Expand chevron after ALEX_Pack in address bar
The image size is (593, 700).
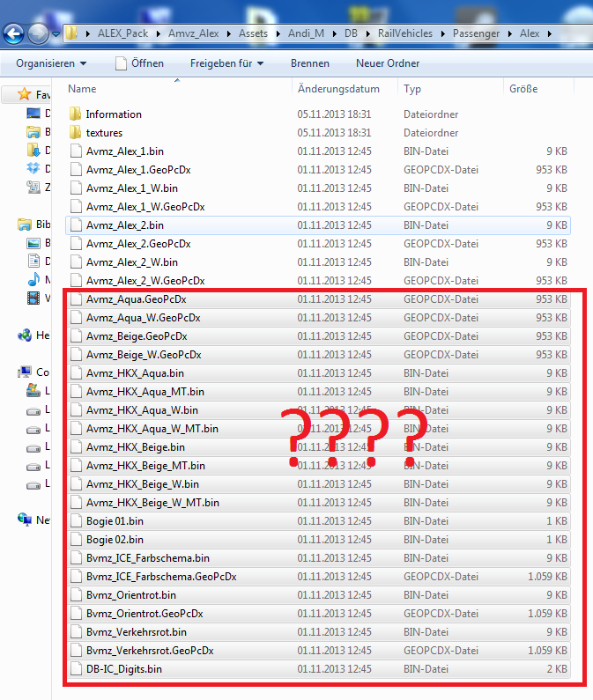159,33
